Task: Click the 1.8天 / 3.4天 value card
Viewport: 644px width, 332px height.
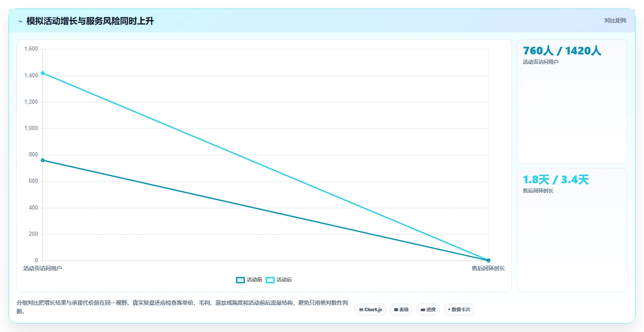Action: click(x=572, y=230)
